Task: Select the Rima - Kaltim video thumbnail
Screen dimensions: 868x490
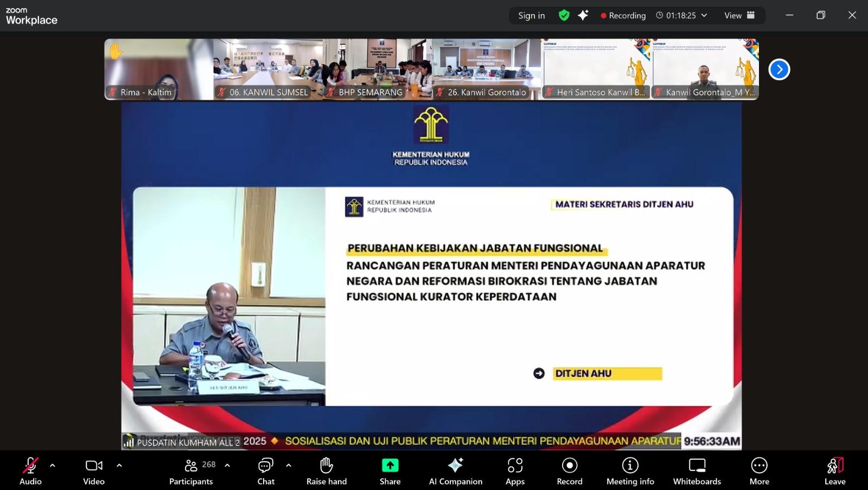Action: [x=158, y=69]
